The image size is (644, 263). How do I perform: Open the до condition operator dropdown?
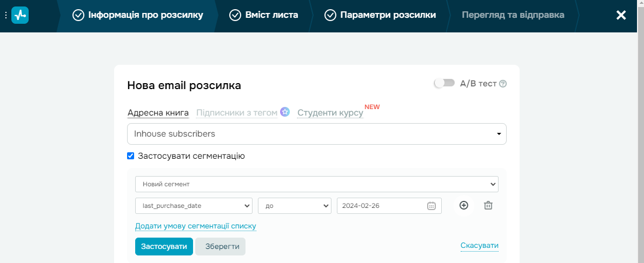295,206
